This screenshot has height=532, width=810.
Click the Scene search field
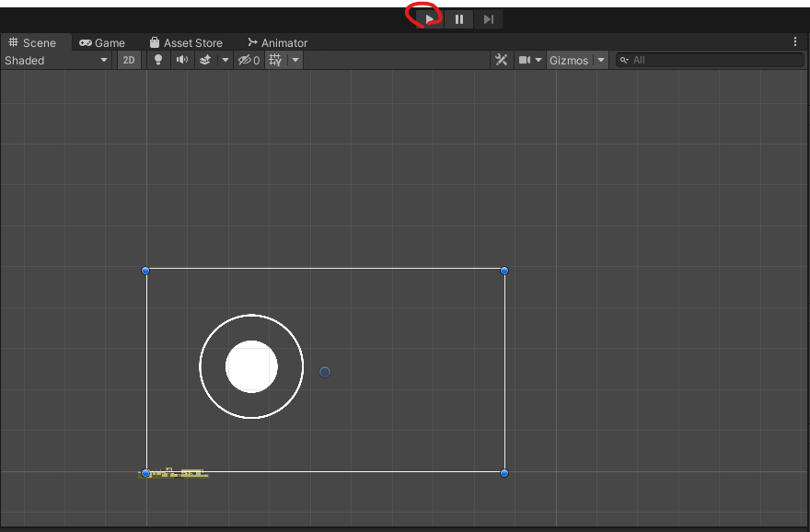tap(710, 61)
